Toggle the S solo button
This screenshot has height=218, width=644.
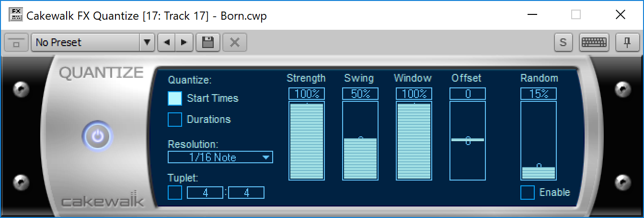click(x=563, y=42)
